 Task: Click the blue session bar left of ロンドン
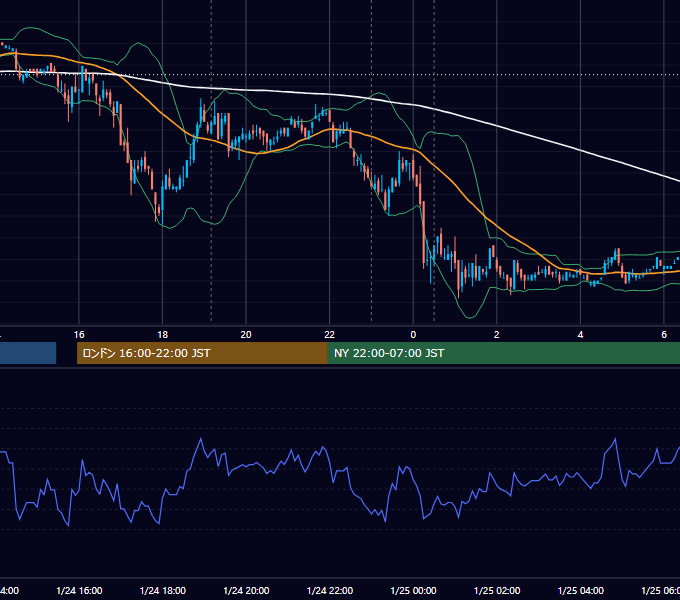[28, 353]
